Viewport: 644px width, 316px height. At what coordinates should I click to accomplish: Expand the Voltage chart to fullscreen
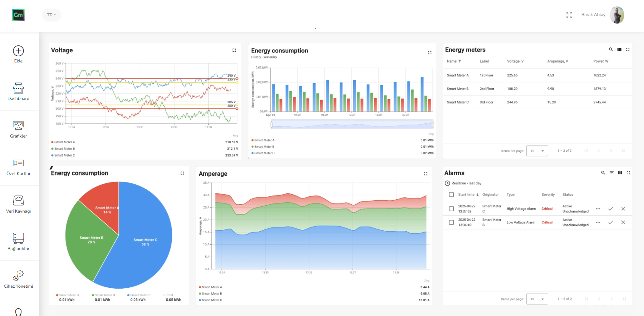coord(234,50)
